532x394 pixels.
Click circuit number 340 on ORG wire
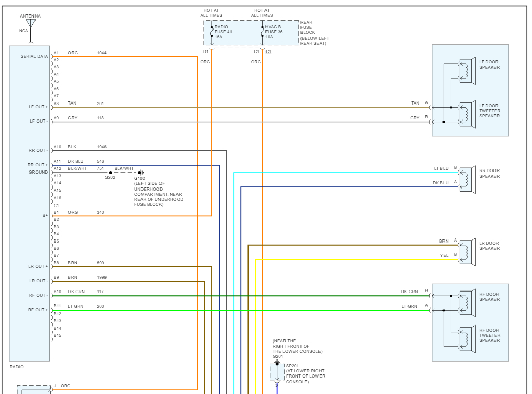[x=100, y=212]
